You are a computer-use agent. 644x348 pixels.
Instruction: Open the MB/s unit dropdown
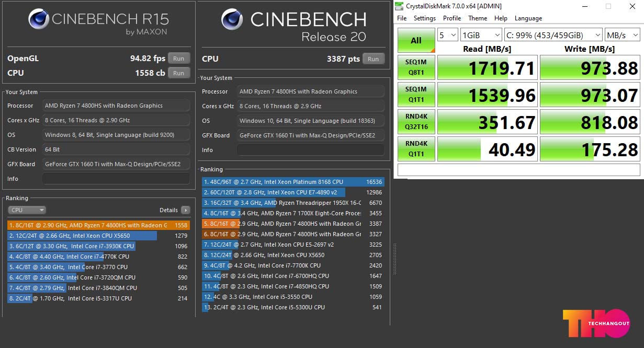point(622,35)
